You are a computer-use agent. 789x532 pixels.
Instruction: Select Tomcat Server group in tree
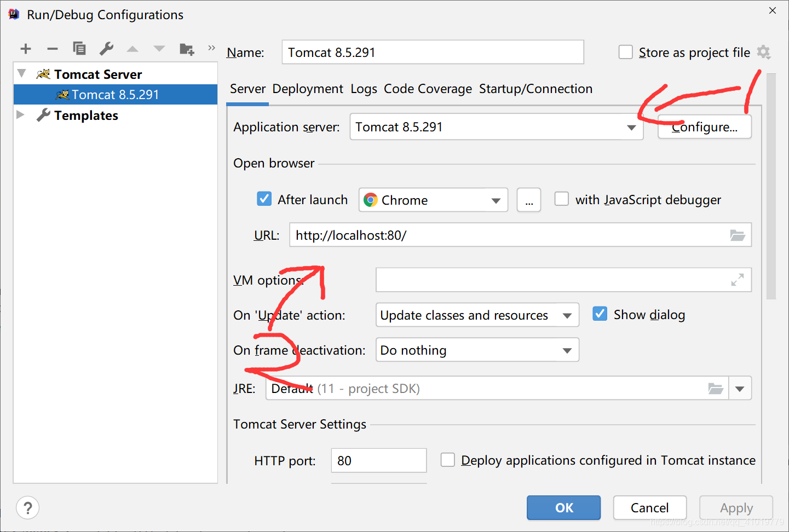pyautogui.click(x=98, y=74)
